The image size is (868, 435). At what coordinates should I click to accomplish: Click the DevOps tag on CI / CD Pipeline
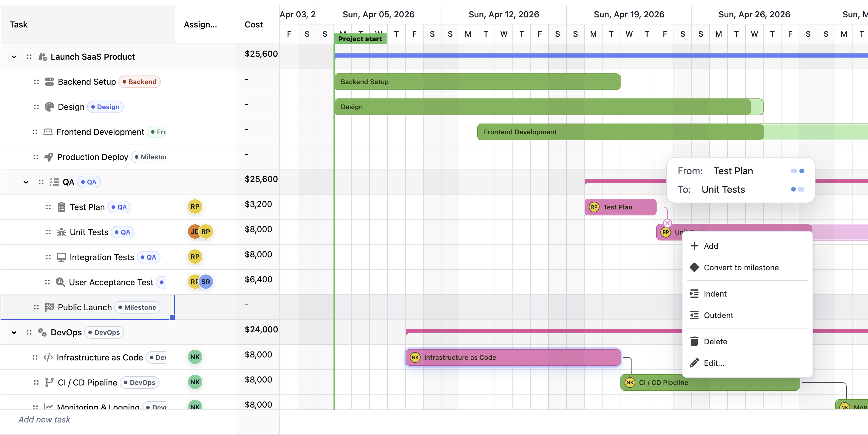pyautogui.click(x=139, y=382)
